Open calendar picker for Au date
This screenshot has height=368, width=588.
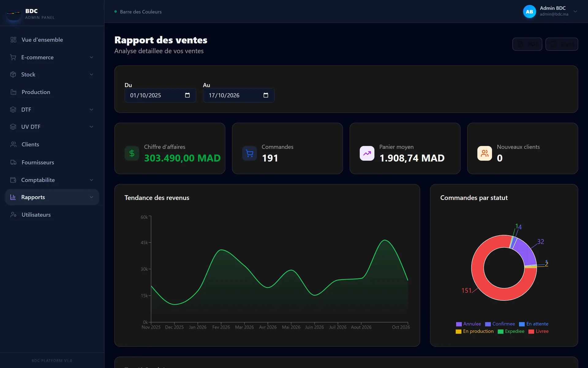coord(266,95)
